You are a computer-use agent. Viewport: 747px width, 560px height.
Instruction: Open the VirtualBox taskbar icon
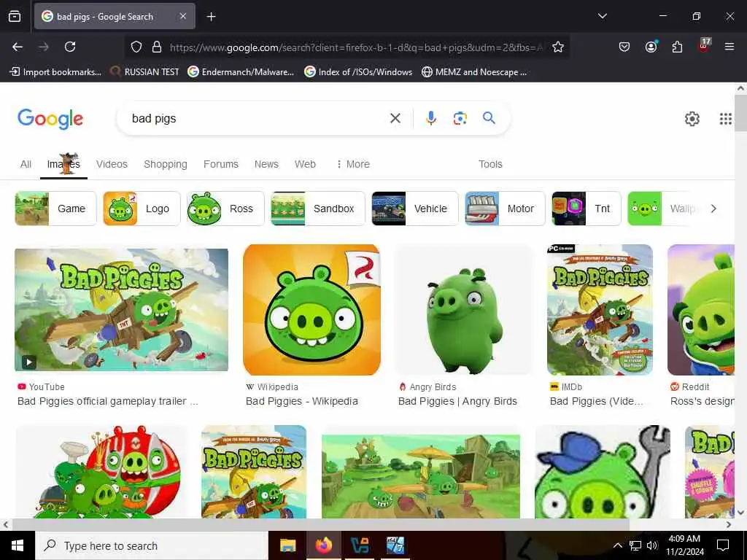click(359, 545)
